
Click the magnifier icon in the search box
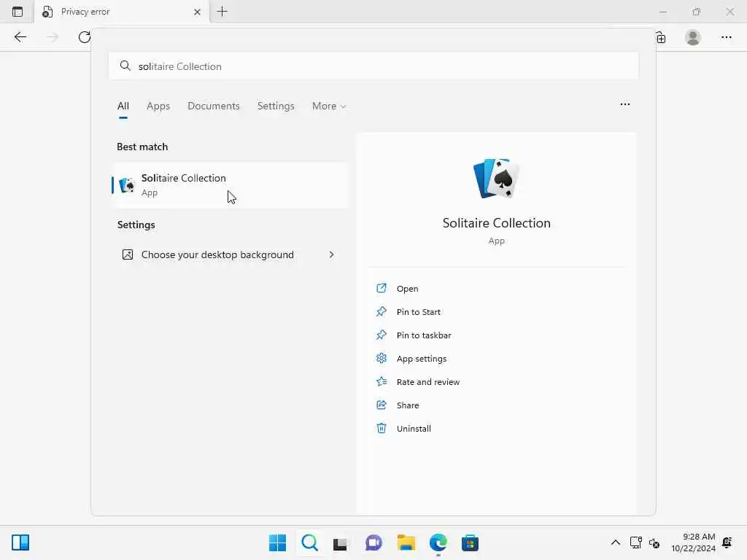coord(125,66)
